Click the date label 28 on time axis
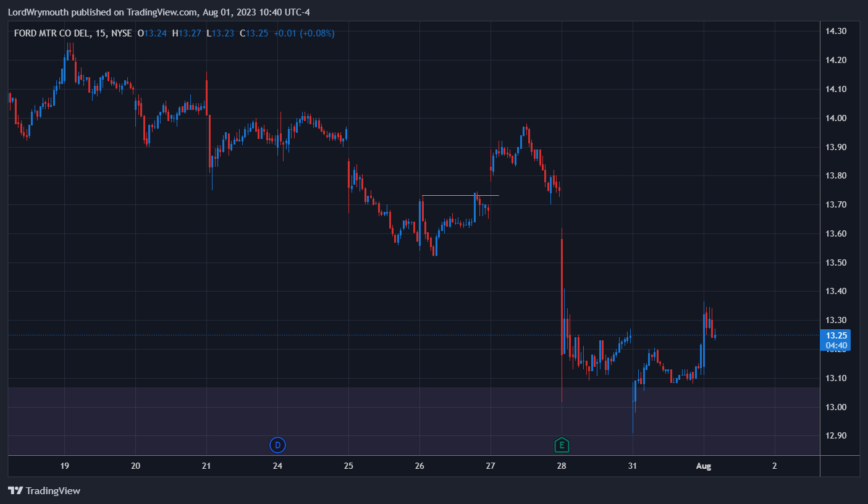 562,466
